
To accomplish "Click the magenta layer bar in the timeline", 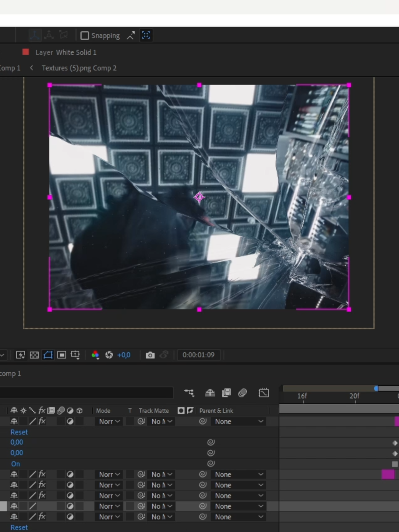I will [388, 474].
